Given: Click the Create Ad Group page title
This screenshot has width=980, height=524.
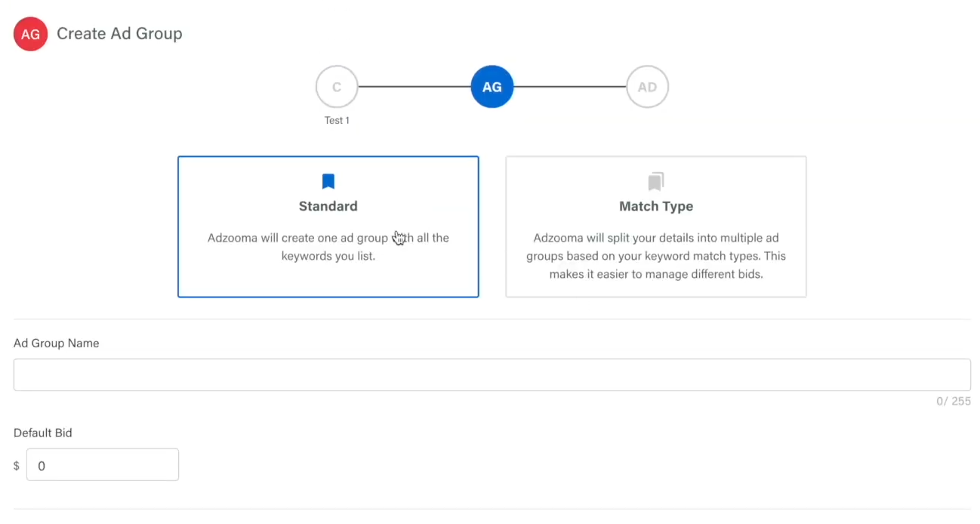Looking at the screenshot, I should (x=119, y=34).
